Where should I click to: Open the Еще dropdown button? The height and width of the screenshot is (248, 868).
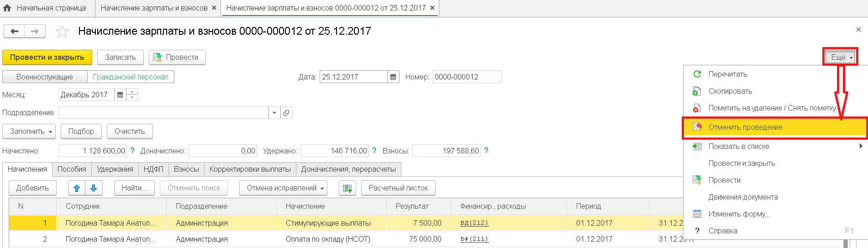[x=841, y=57]
